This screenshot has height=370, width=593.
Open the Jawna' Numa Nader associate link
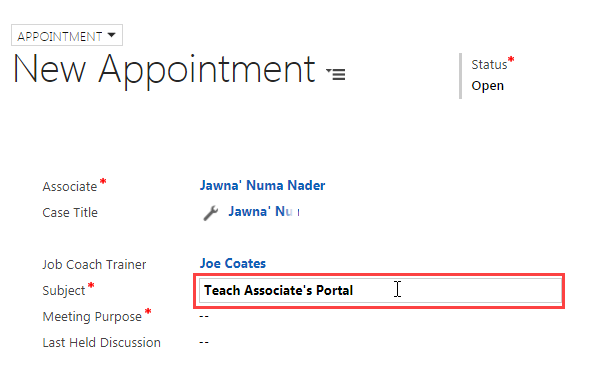262,185
